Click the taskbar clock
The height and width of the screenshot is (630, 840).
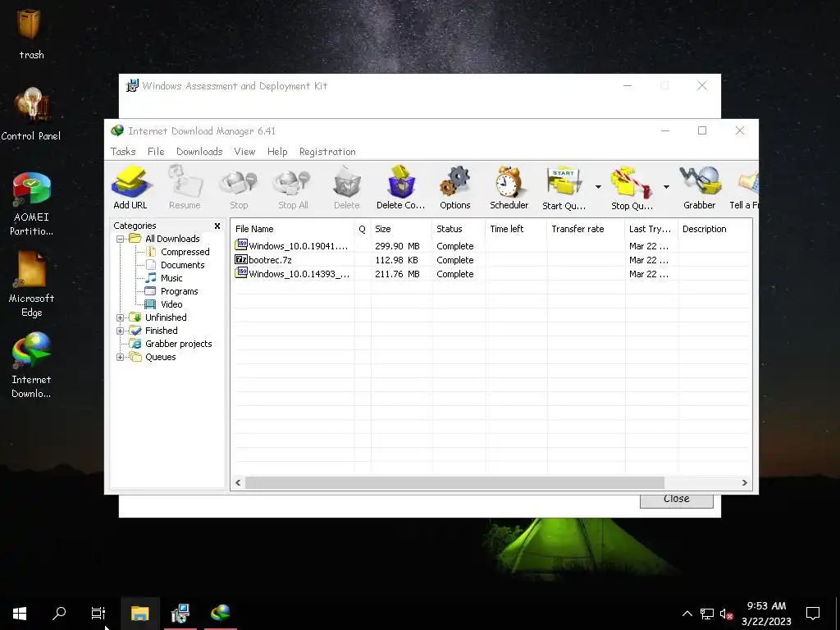766,614
